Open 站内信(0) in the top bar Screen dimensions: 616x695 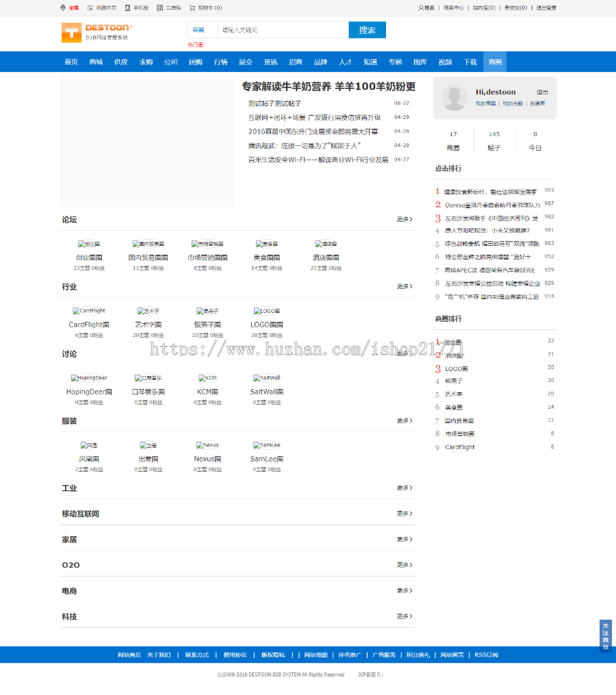[483, 8]
